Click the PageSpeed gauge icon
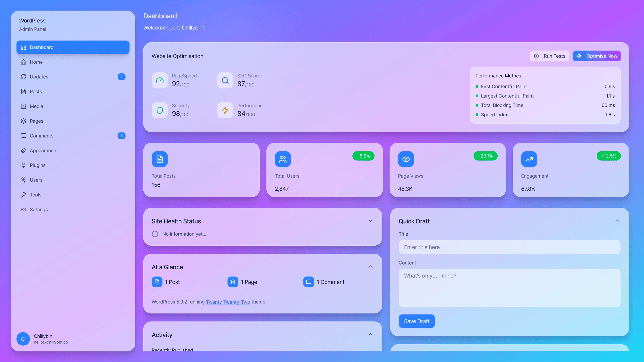This screenshot has width=644, height=362. point(159,80)
